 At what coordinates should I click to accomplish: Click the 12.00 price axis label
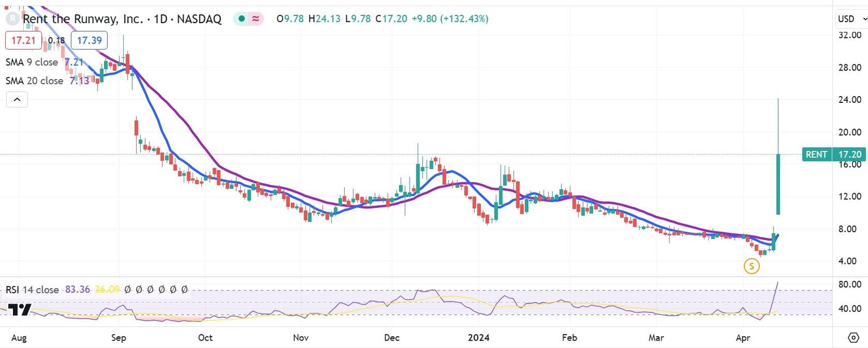(850, 197)
